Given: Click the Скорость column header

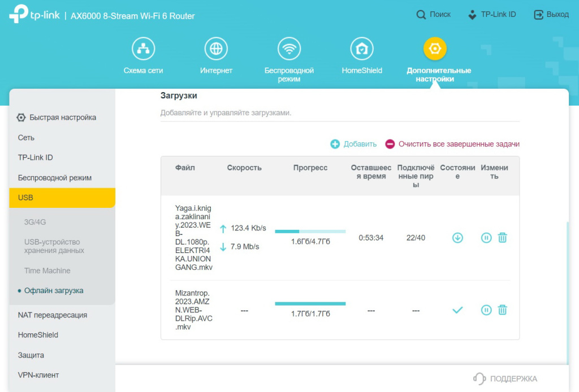Looking at the screenshot, I should (x=244, y=167).
